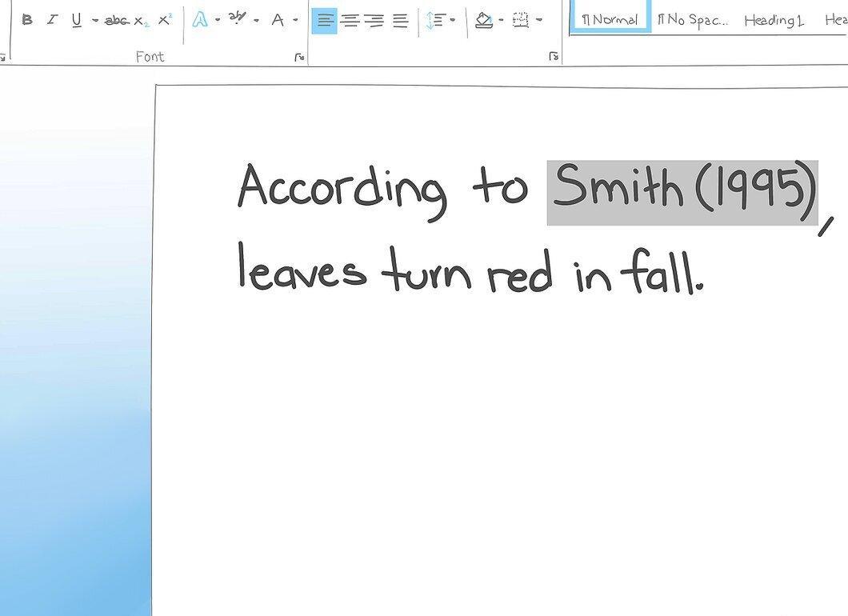
Task: Open the line spacing dropdown arrow
Action: coord(453,20)
